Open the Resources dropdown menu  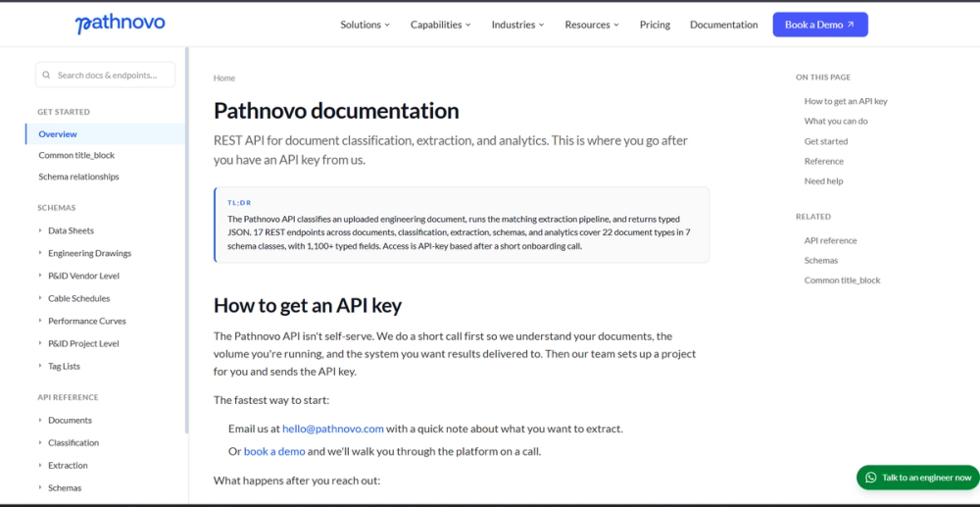click(592, 25)
